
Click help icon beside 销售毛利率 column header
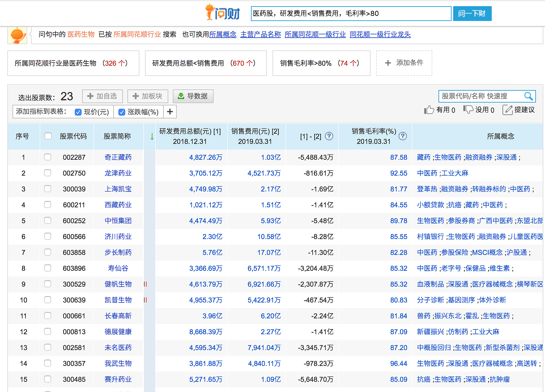(403, 136)
